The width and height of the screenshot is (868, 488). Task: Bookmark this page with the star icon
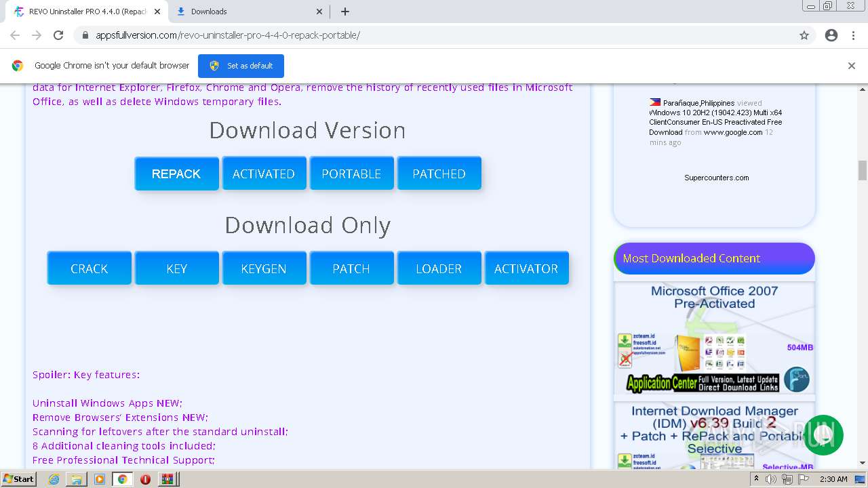coord(804,35)
